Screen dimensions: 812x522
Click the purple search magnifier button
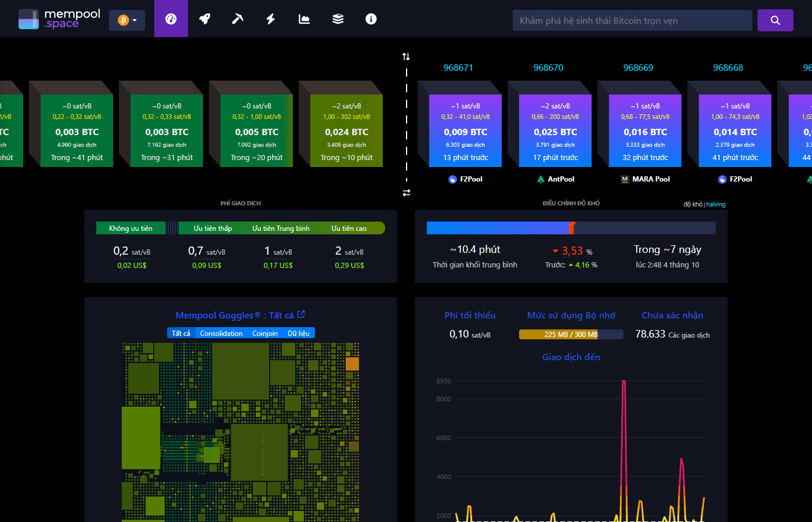pyautogui.click(x=775, y=20)
